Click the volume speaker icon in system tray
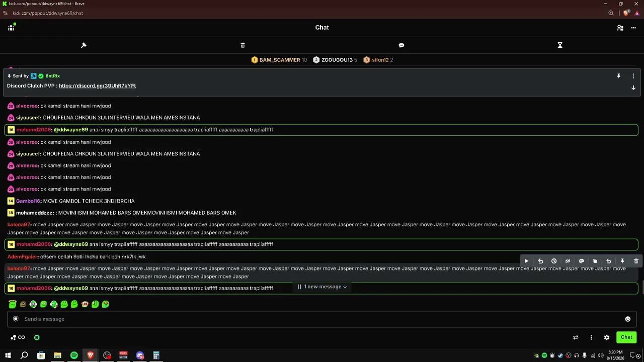Viewport: 644px width, 362px height. click(x=601, y=355)
